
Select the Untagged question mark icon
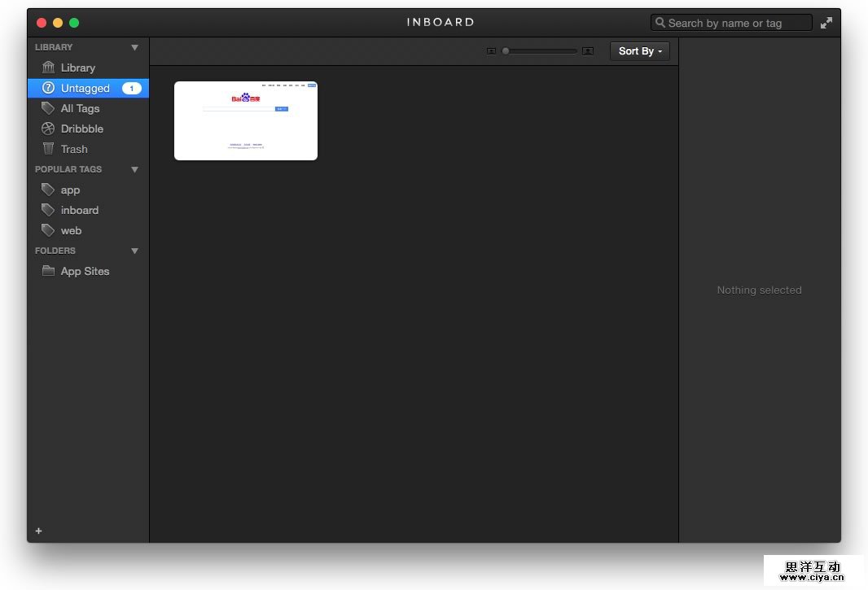(48, 87)
